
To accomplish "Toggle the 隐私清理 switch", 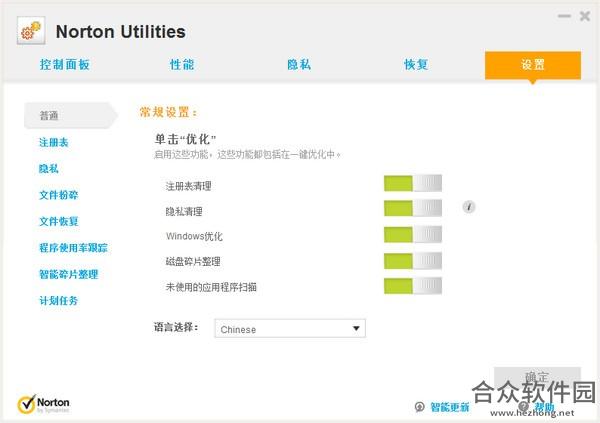I will [x=413, y=208].
